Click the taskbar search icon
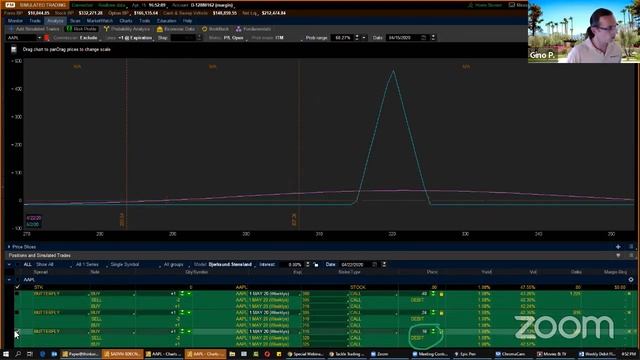The image size is (640, 360). tap(18, 354)
